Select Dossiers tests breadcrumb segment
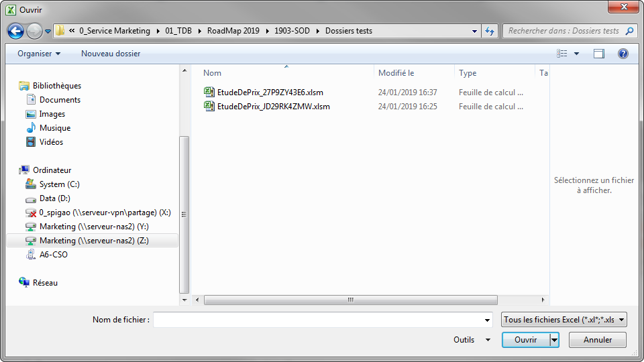This screenshot has width=644, height=362. pos(349,31)
